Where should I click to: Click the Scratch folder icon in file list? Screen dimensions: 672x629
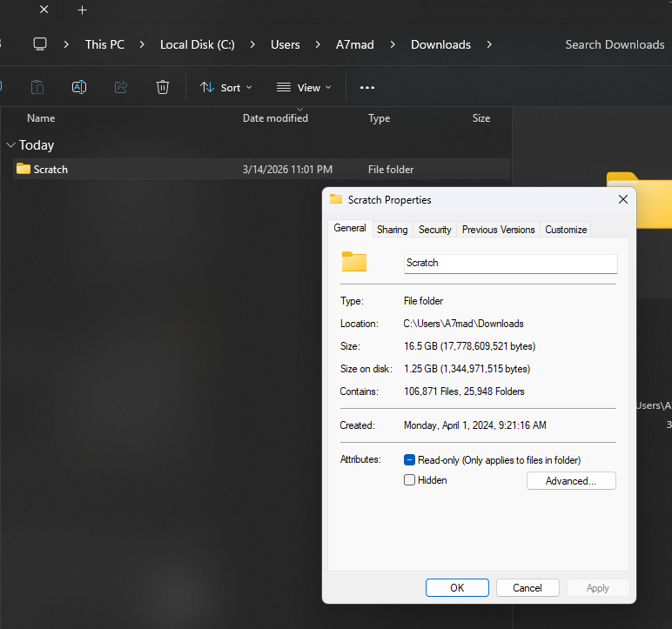click(x=24, y=169)
